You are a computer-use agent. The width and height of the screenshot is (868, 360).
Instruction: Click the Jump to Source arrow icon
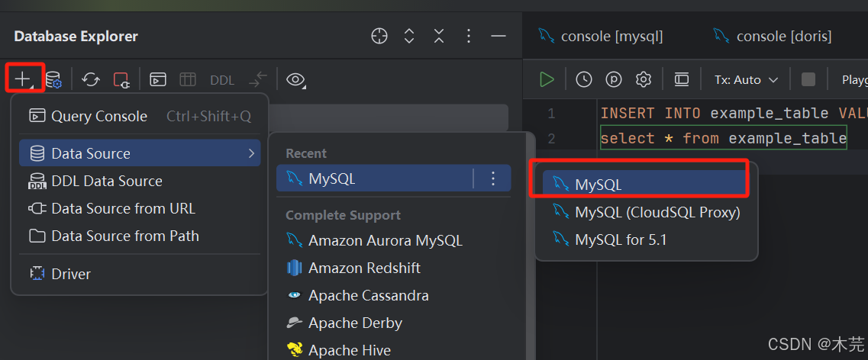click(258, 79)
